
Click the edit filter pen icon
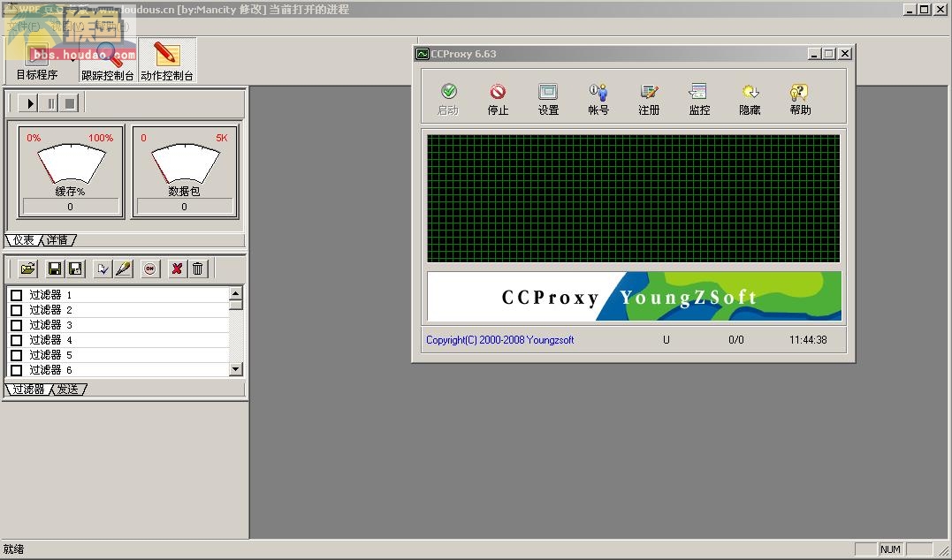click(x=123, y=269)
